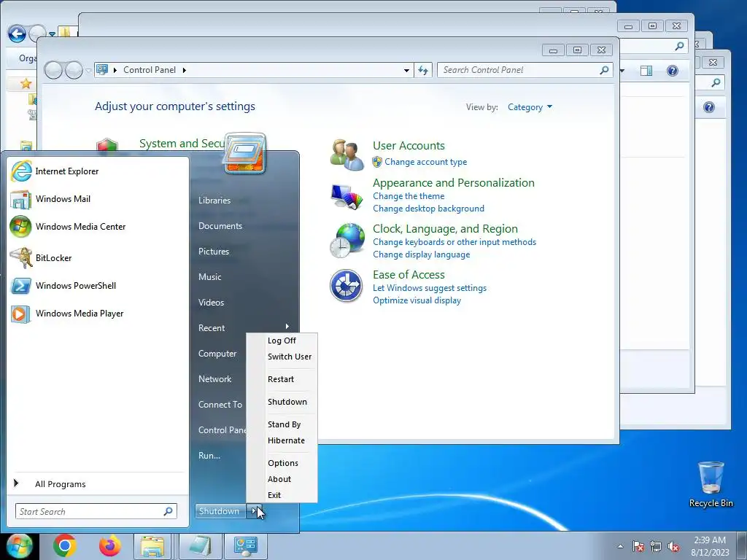Click the Shutdown button in Start menu
The width and height of the screenshot is (747, 560).
click(220, 511)
